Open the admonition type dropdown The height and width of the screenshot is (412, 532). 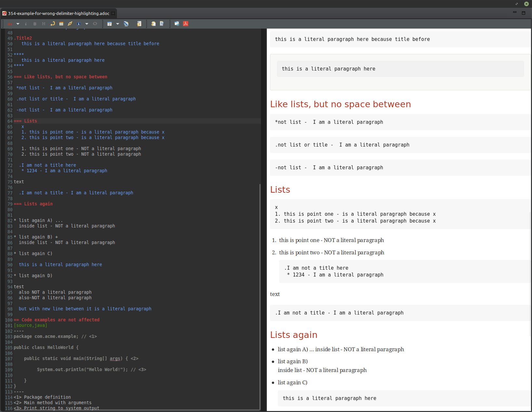tap(87, 24)
